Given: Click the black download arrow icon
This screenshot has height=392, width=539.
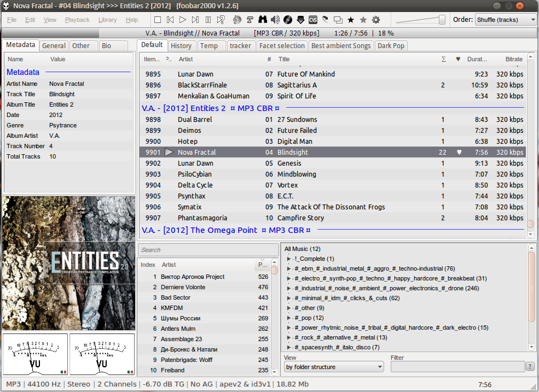Looking at the screenshot, I should 300,20.
